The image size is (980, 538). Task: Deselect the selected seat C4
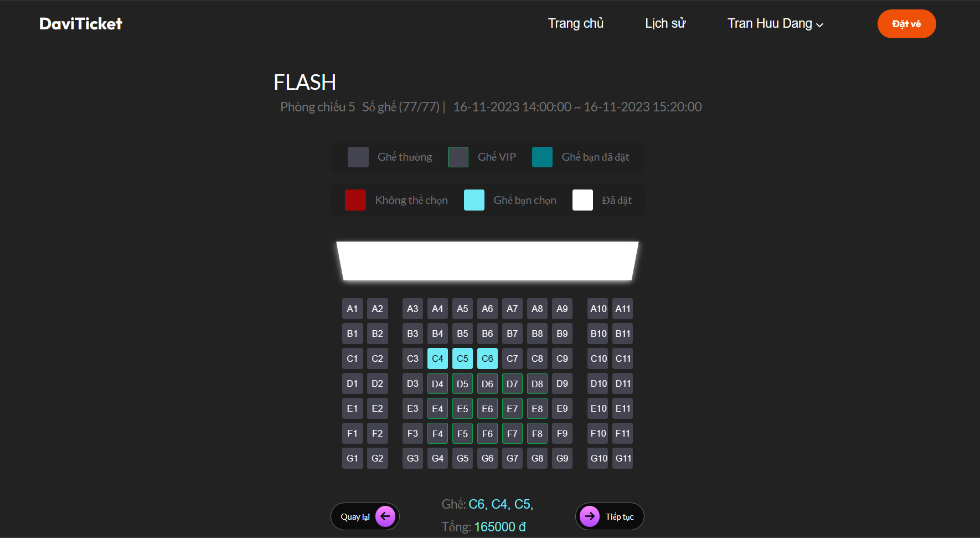click(x=437, y=358)
